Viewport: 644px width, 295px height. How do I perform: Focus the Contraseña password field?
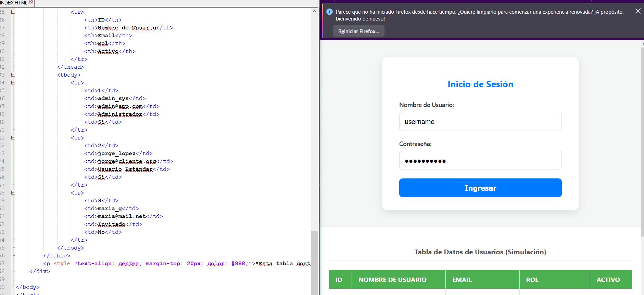[x=480, y=161]
